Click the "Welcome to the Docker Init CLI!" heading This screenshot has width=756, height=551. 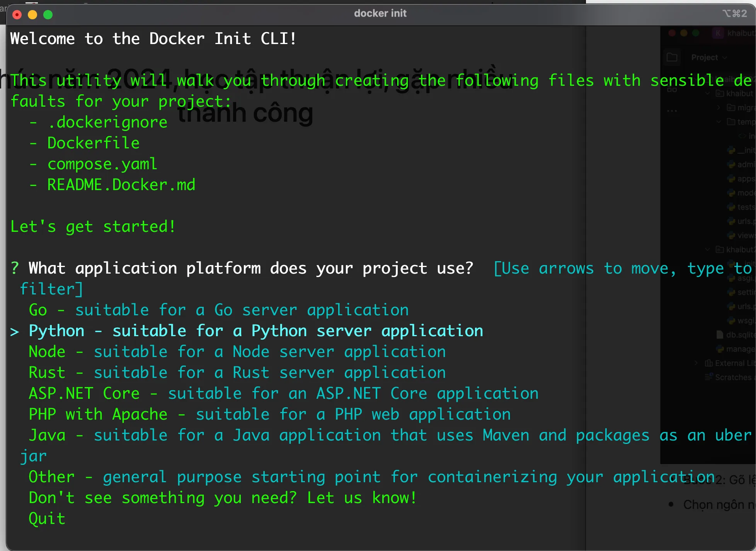[153, 39]
